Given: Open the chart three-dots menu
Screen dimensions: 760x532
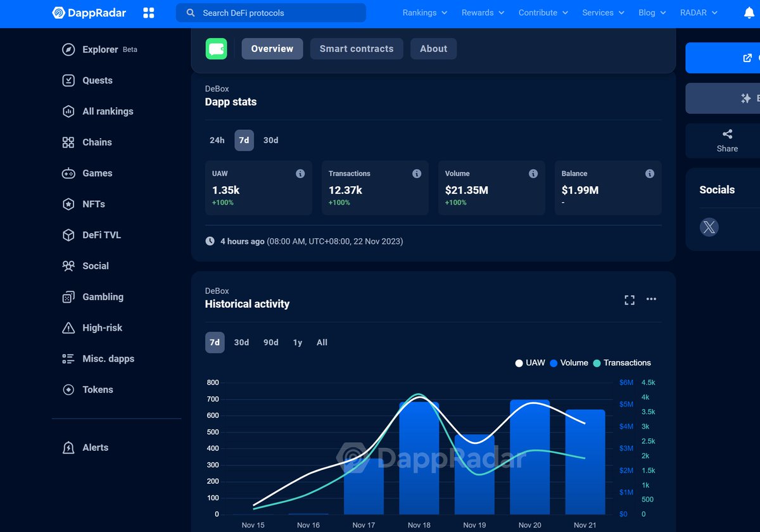Looking at the screenshot, I should click(651, 300).
